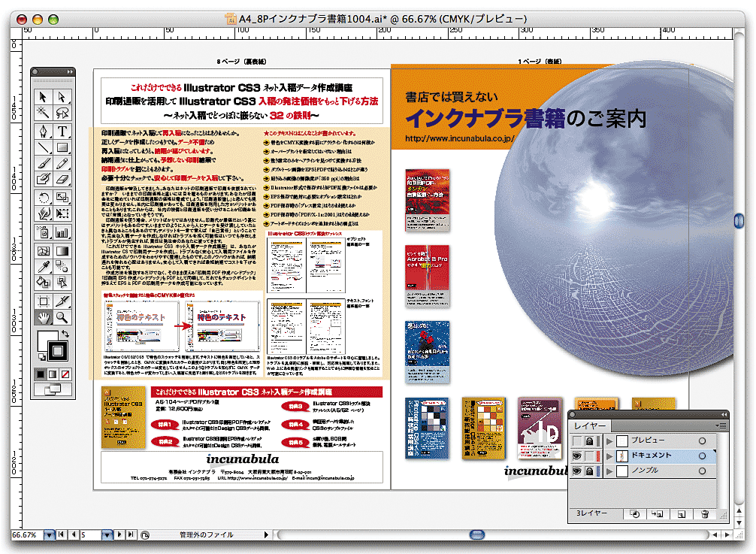This screenshot has width=756, height=554.
Task: Show the hidden プレビュー layer
Action: coord(576,440)
